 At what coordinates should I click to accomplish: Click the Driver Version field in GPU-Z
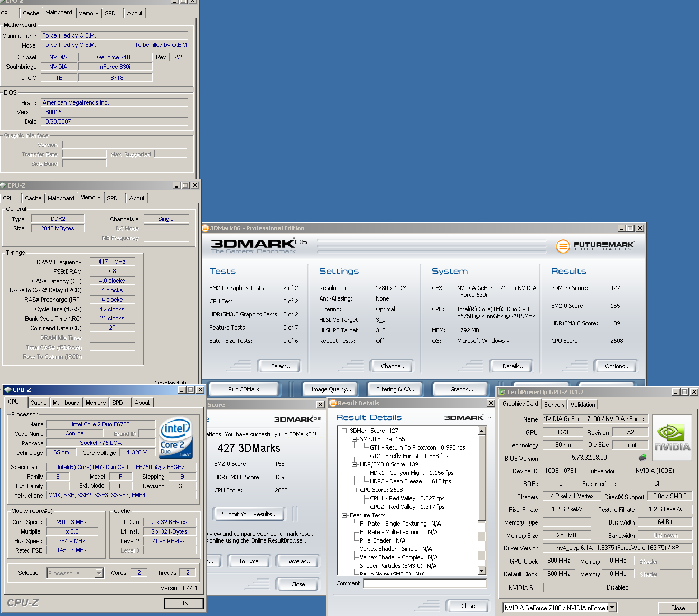[617, 548]
